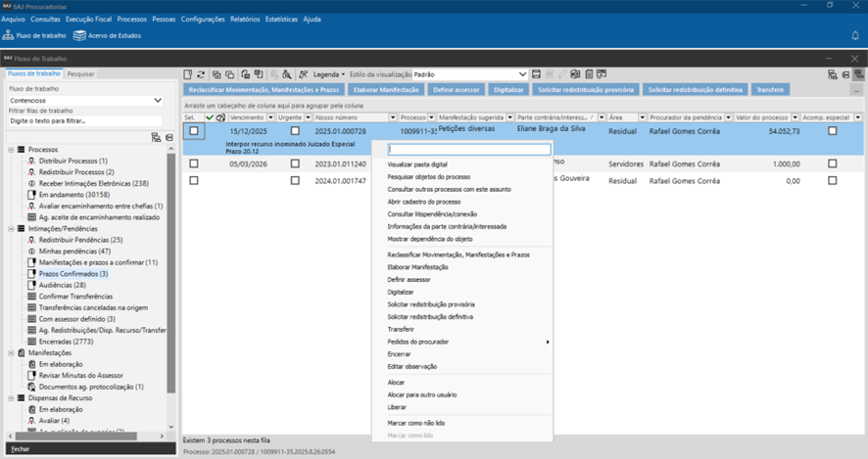Collapse the Processos tree node
This screenshot has width=868, height=459.
[11, 150]
